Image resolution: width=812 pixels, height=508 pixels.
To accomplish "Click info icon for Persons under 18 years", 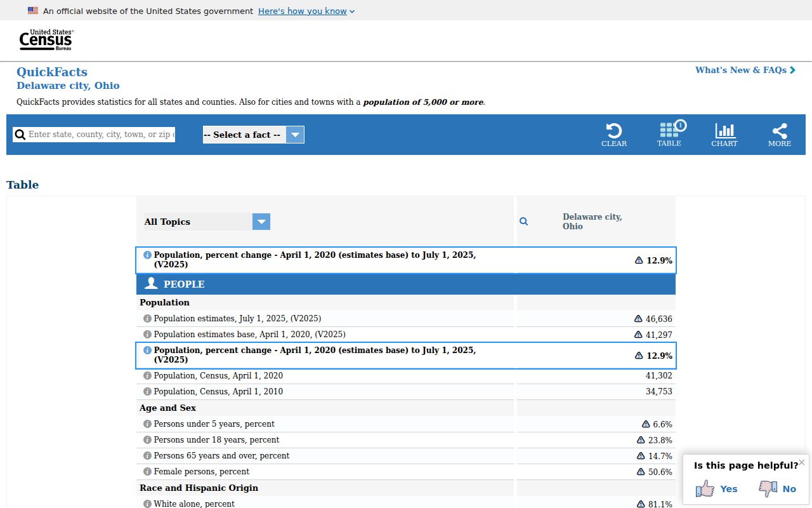I will pos(147,439).
